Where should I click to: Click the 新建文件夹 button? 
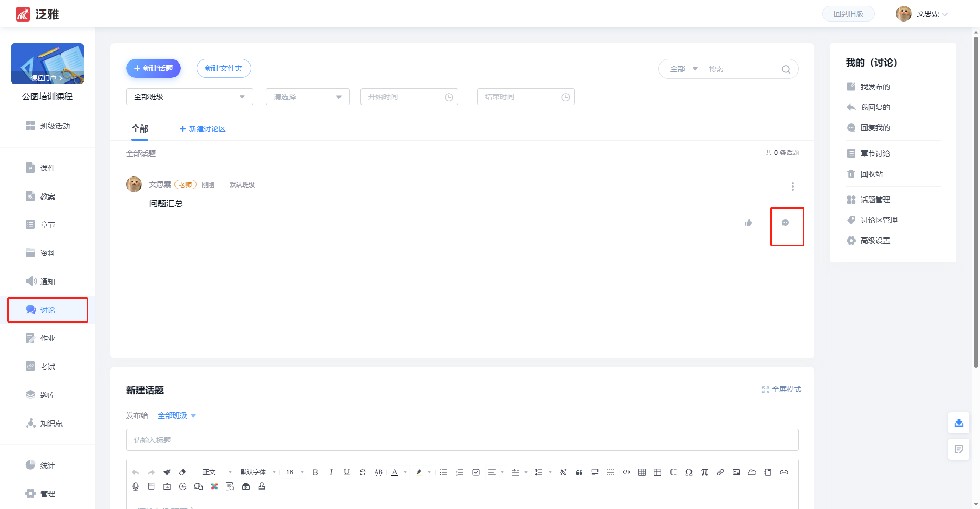coord(224,68)
